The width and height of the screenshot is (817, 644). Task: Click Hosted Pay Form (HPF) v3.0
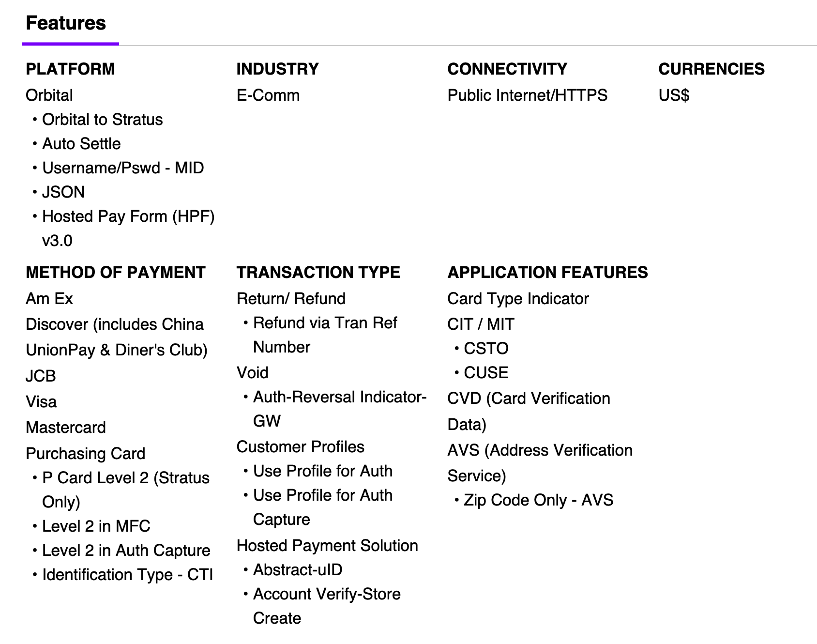[128, 229]
